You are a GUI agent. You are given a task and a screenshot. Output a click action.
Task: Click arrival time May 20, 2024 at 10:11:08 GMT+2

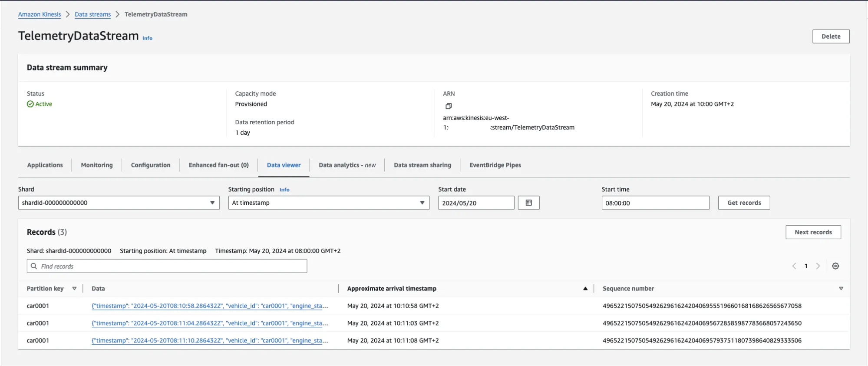[393, 341]
